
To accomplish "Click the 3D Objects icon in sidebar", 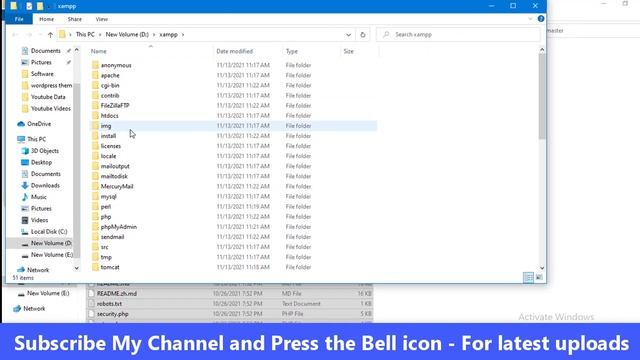I will 25,151.
